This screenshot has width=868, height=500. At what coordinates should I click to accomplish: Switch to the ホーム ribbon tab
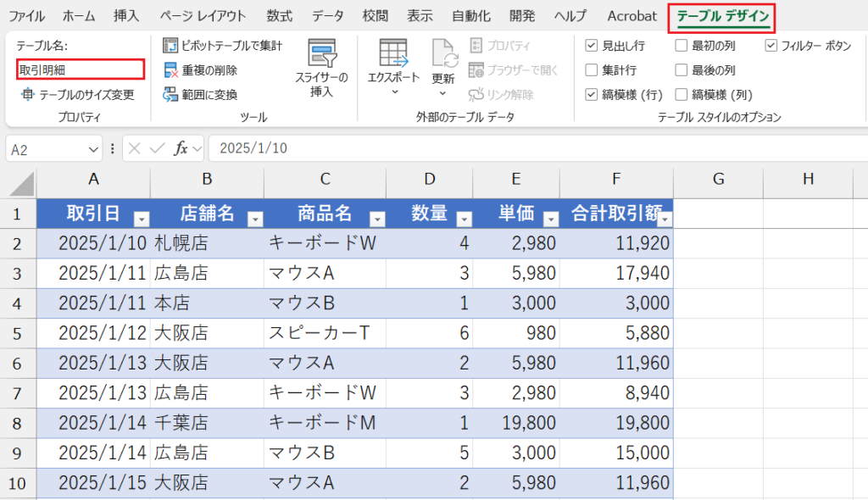(x=78, y=15)
